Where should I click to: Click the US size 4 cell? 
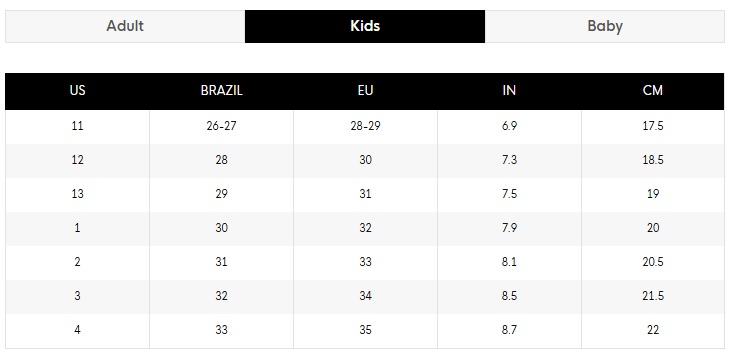coord(77,331)
